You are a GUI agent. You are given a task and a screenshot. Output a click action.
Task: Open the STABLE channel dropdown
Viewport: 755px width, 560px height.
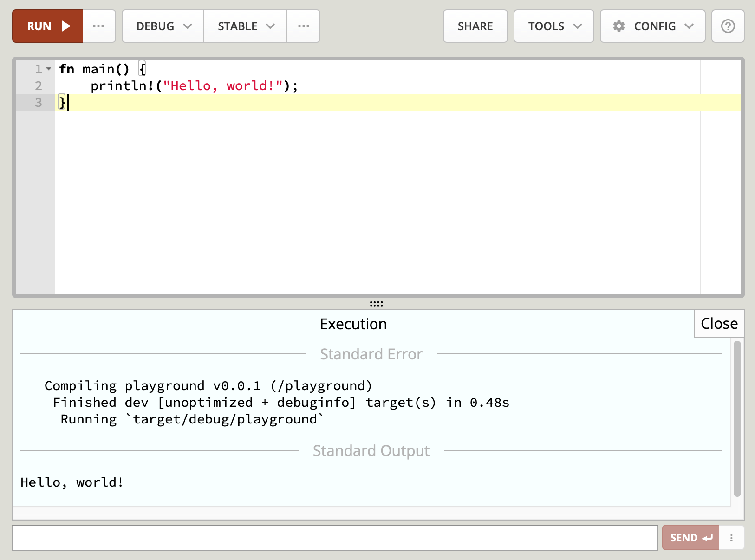pos(245,26)
